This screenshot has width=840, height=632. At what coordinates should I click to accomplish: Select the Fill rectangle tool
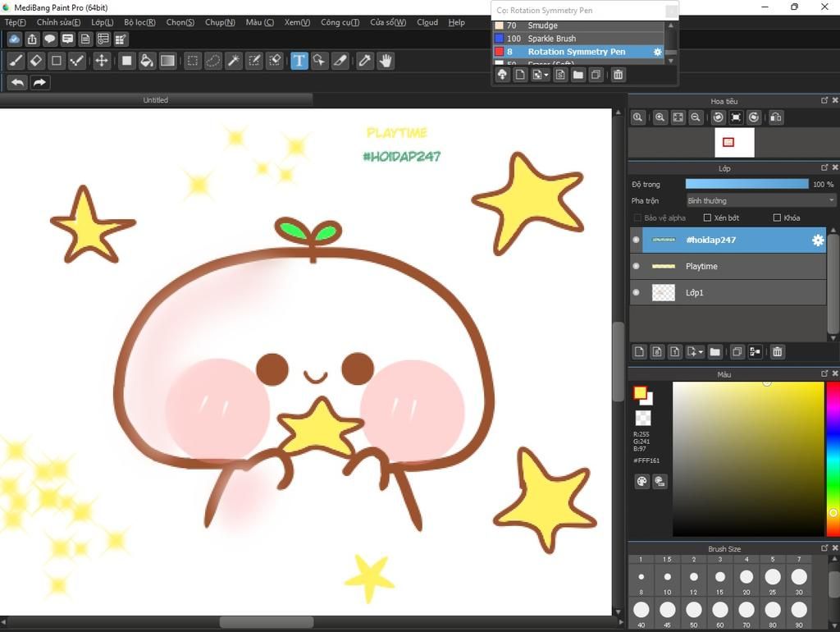pyautogui.click(x=127, y=61)
